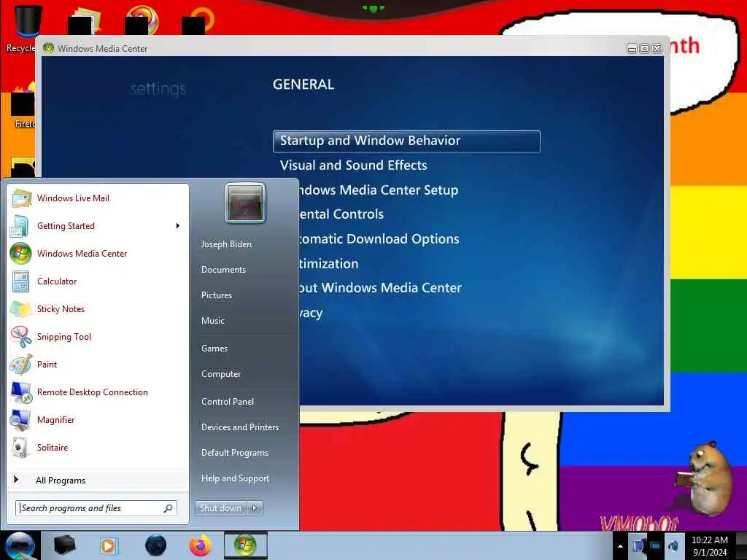Open shut down options arrow
This screenshot has width=747, height=560.
(x=255, y=508)
